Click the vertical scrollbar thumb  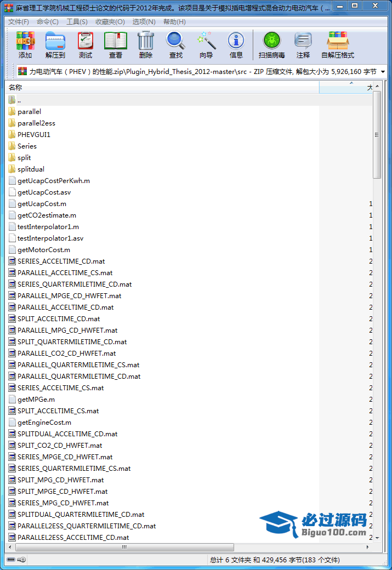[x=377, y=134]
